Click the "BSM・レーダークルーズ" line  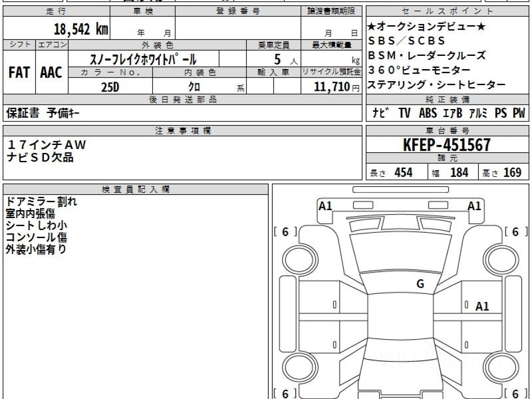[x=426, y=56]
